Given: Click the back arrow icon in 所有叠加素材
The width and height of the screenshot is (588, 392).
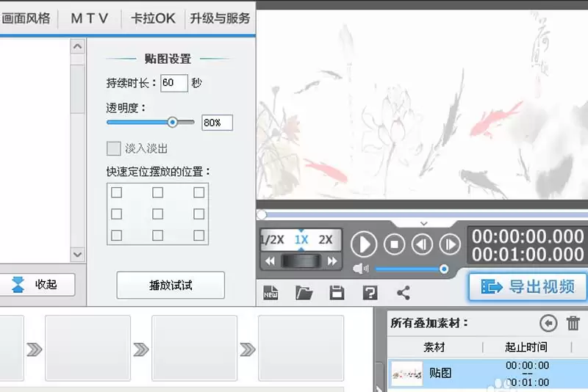Looking at the screenshot, I should pos(548,323).
